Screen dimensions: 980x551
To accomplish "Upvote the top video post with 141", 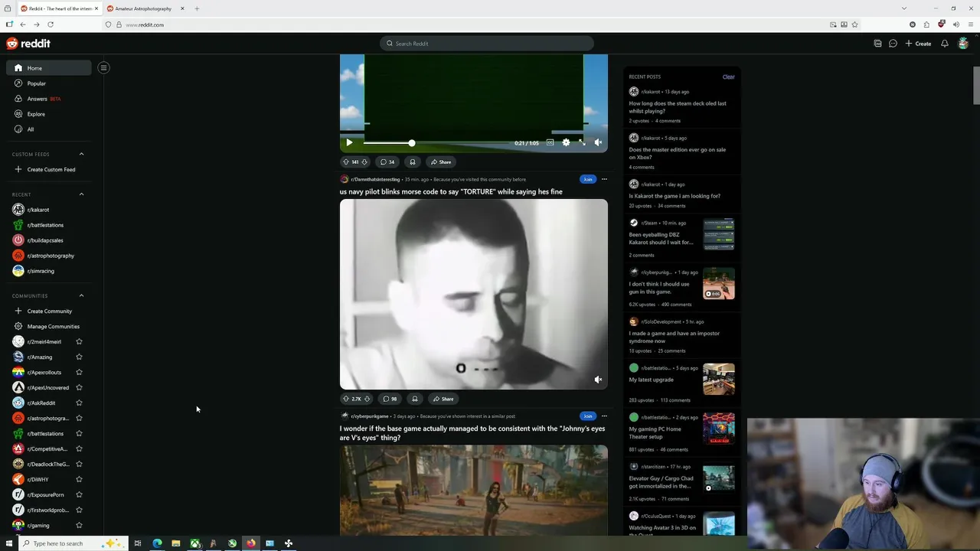I will [345, 161].
